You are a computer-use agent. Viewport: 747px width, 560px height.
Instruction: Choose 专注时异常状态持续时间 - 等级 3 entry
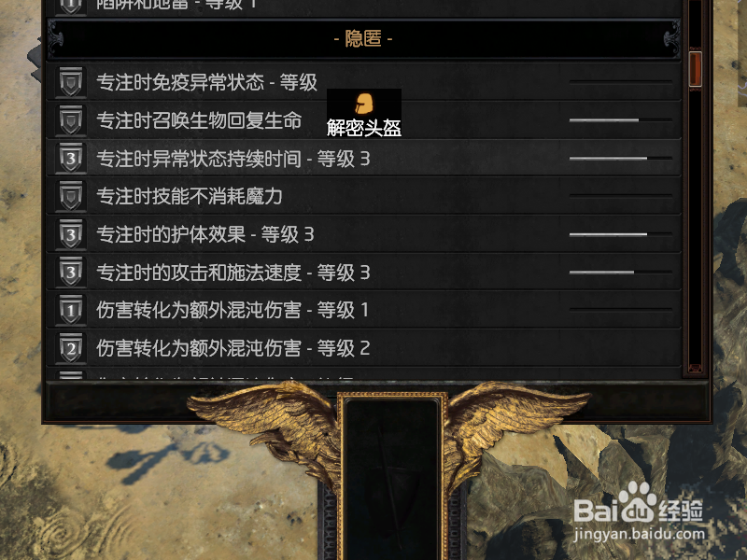(x=363, y=158)
